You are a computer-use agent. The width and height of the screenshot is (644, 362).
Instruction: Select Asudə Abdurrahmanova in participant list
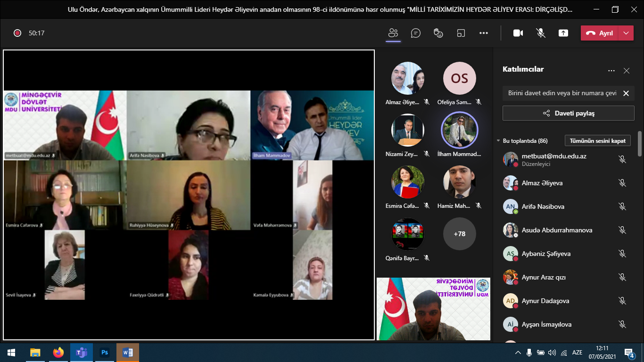[x=557, y=230]
